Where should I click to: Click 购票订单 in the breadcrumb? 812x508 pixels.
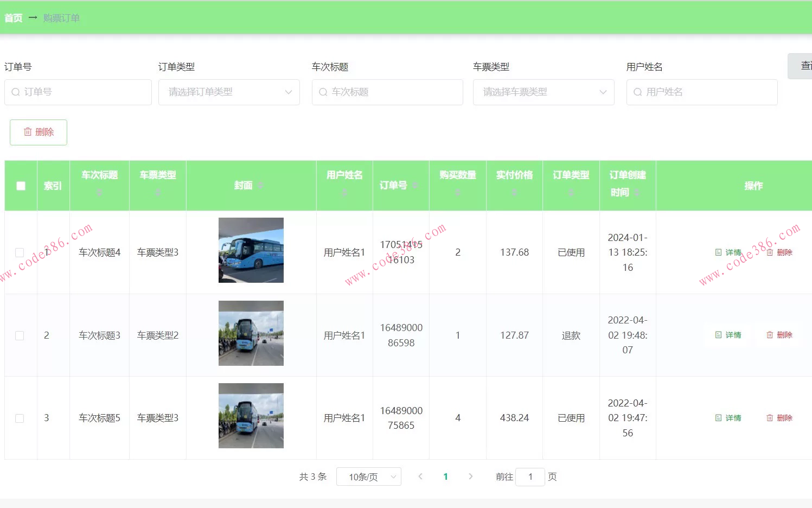[x=61, y=17]
